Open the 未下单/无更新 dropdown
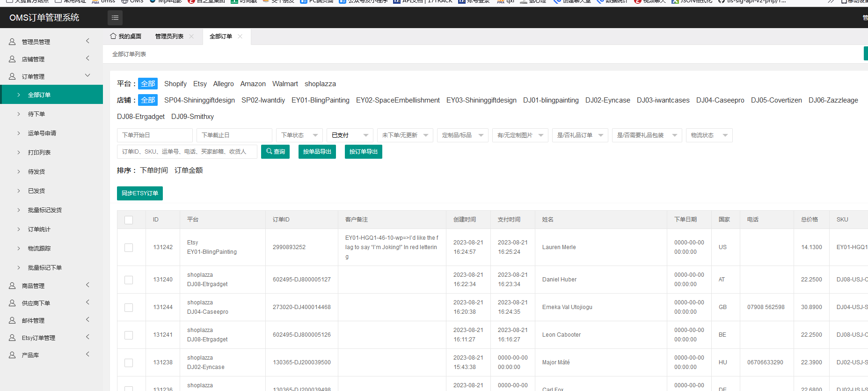This screenshot has width=868, height=391. click(x=405, y=135)
